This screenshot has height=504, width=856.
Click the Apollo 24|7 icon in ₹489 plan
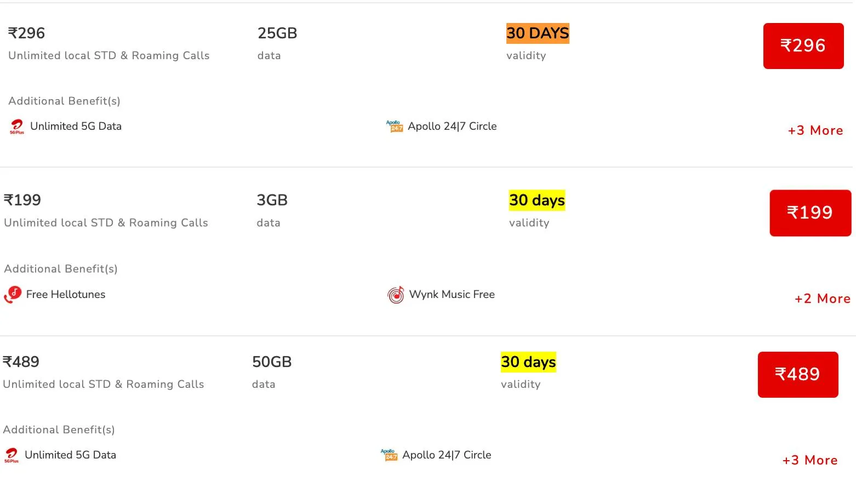[x=389, y=455]
